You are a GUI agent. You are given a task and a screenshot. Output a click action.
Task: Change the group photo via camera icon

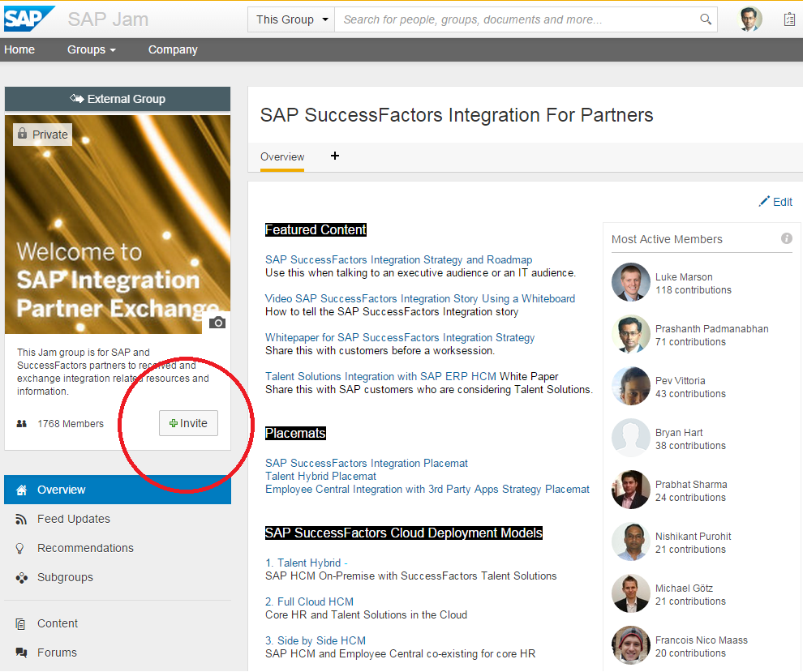(x=217, y=322)
